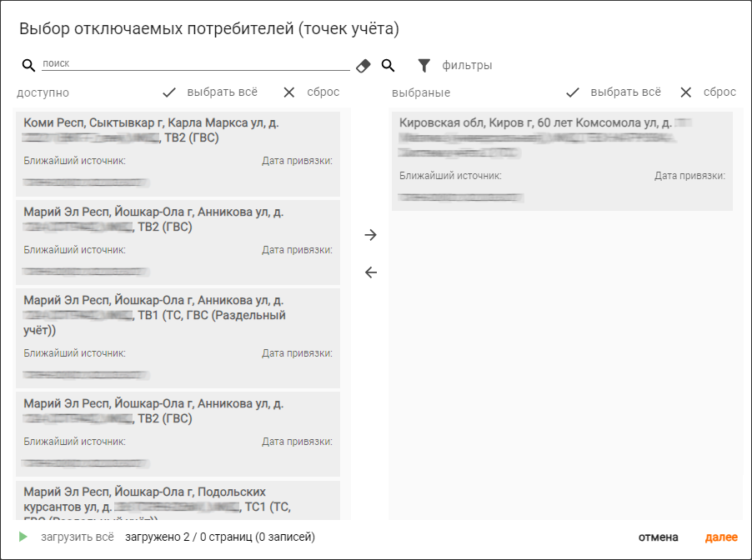Viewport: 752px width, 560px height.
Task: Click the magnifier icon right of eraser
Action: (x=388, y=65)
